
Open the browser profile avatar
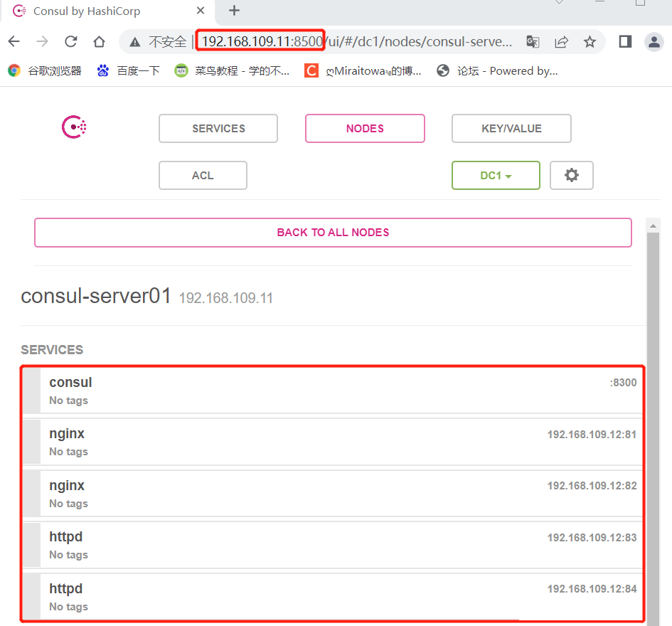tap(654, 41)
